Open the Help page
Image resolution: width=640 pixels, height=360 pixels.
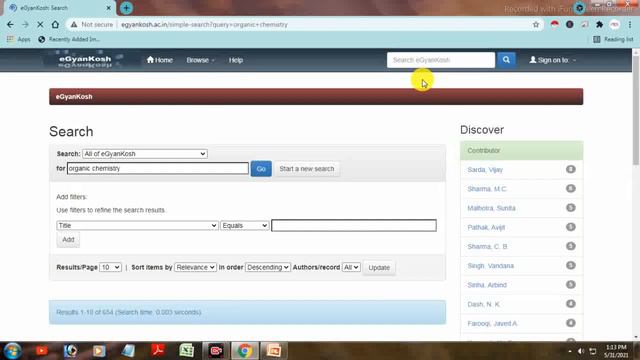pos(236,60)
